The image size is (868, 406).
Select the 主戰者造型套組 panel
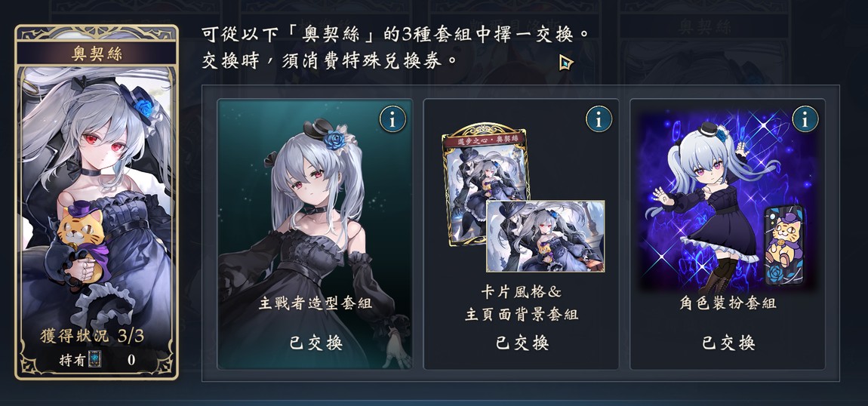click(x=315, y=234)
